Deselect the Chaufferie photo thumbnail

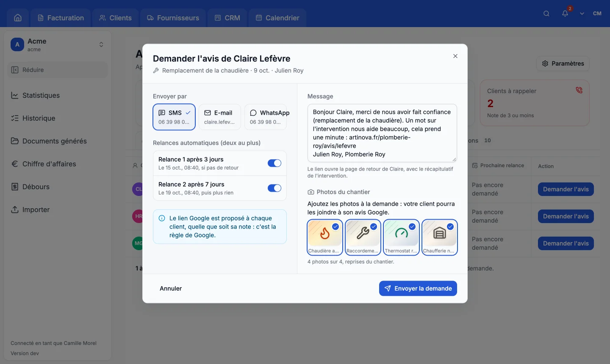(x=440, y=237)
